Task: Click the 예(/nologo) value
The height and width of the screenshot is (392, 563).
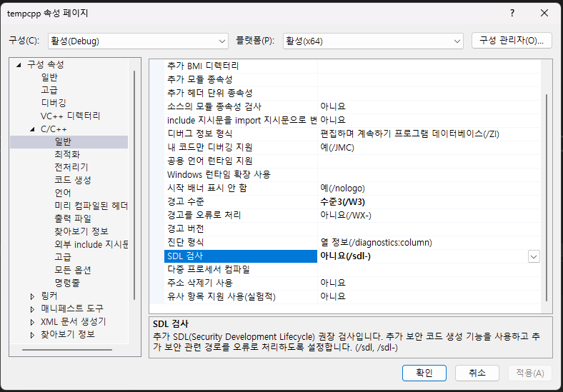Action: click(342, 189)
